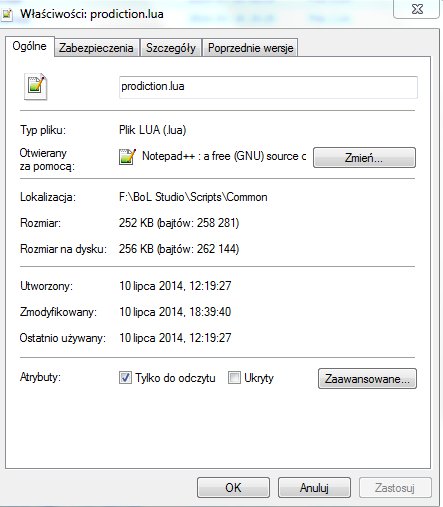Close the properties dialog with X

(417, 9)
